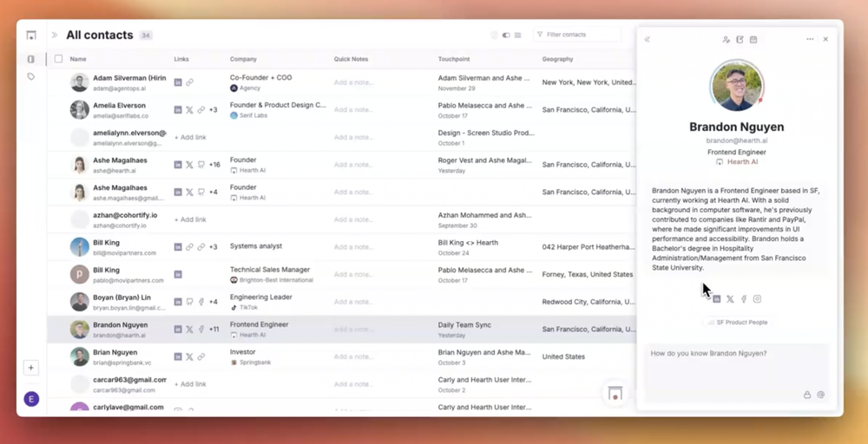Open Brian Nguyen's X icon

coord(189,356)
